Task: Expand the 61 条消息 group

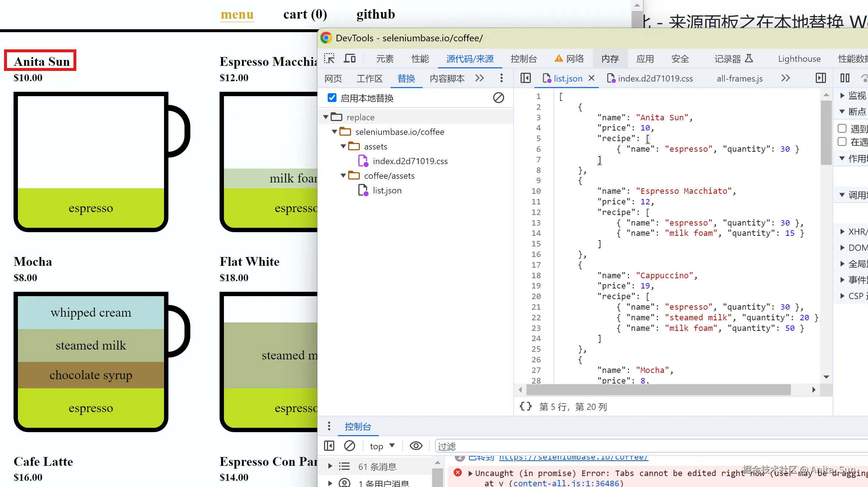Action: [330, 466]
